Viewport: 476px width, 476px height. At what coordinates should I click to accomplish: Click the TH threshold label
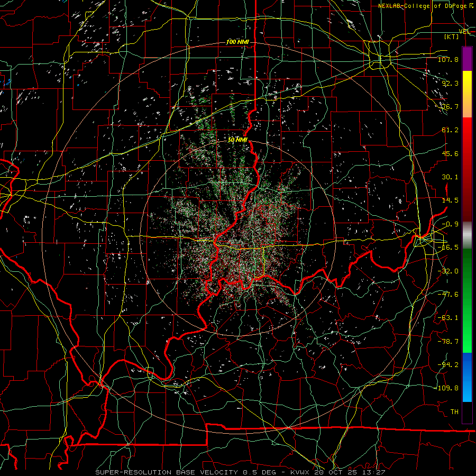pyautogui.click(x=454, y=412)
